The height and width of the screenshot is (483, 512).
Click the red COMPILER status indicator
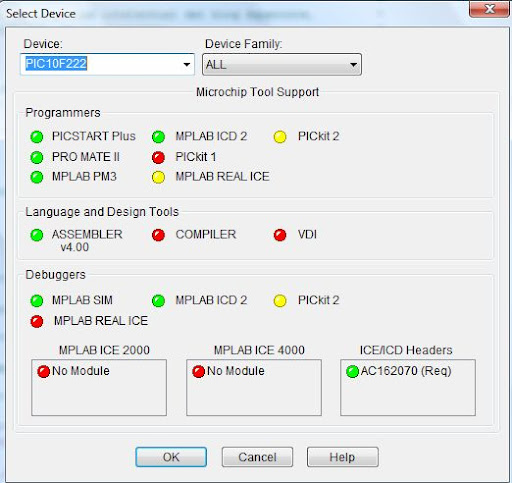[x=158, y=235]
